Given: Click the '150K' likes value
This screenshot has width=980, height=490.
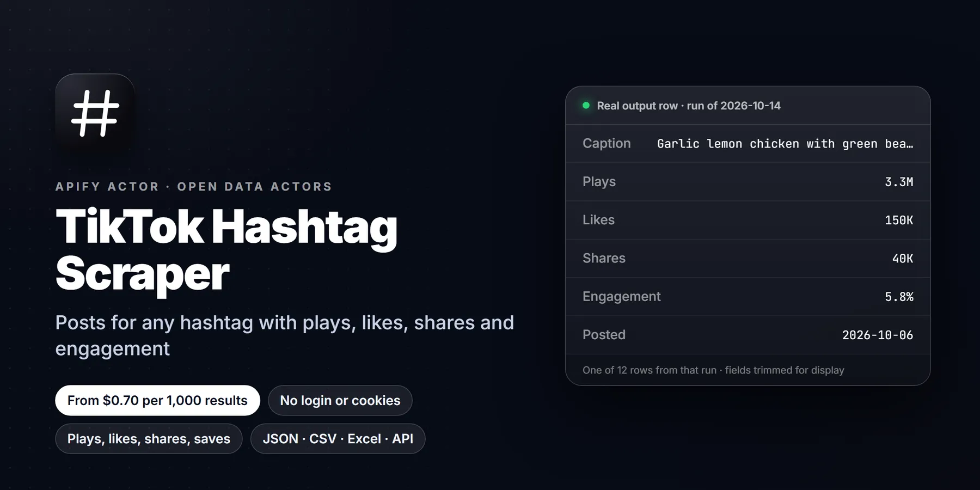Looking at the screenshot, I should [899, 220].
